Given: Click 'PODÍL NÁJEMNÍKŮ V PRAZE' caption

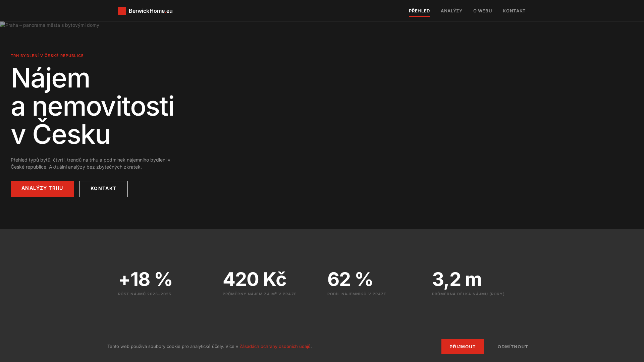Looking at the screenshot, I should [357, 294].
